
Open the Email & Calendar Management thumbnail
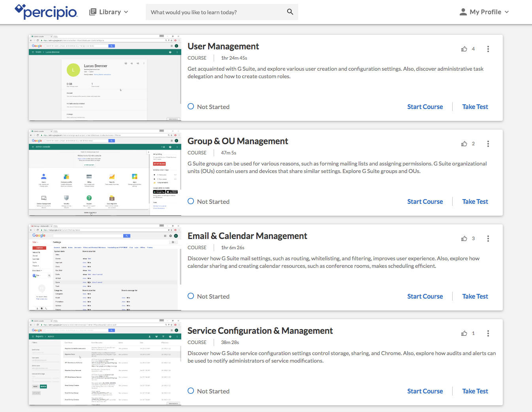point(105,267)
